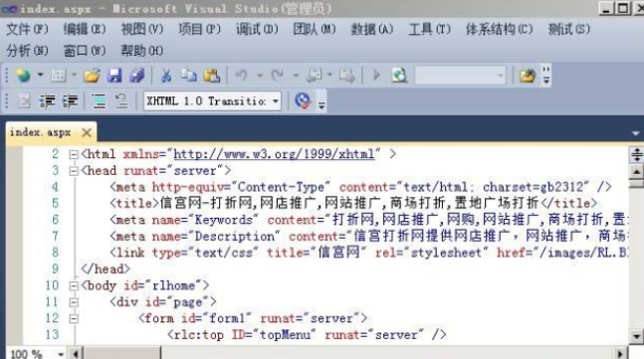
Task: Click the first icon on the HTML toolbar
Action: pyautogui.click(x=24, y=100)
